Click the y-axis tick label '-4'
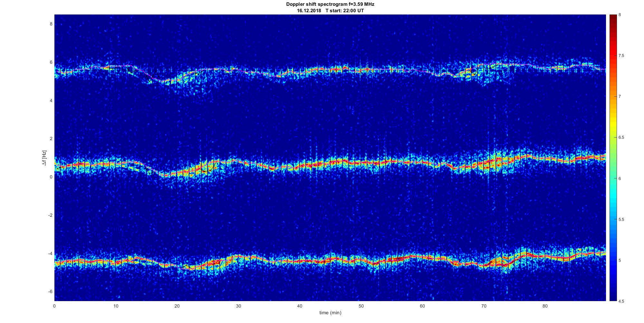644x323 pixels. [x=50, y=253]
